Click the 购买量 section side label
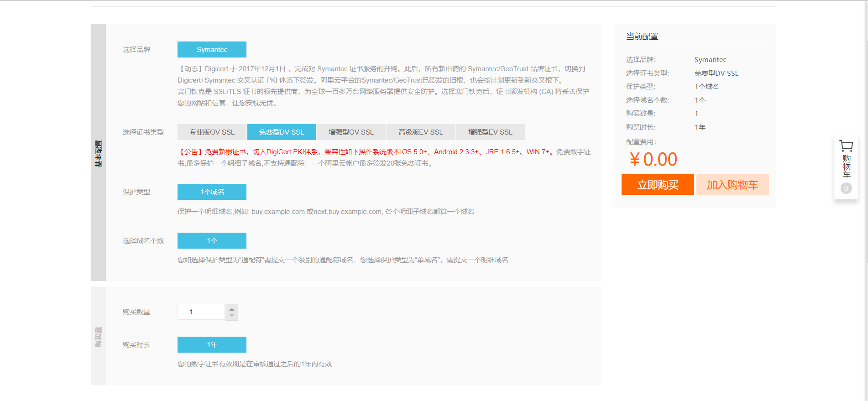The width and height of the screenshot is (868, 401). 98,337
